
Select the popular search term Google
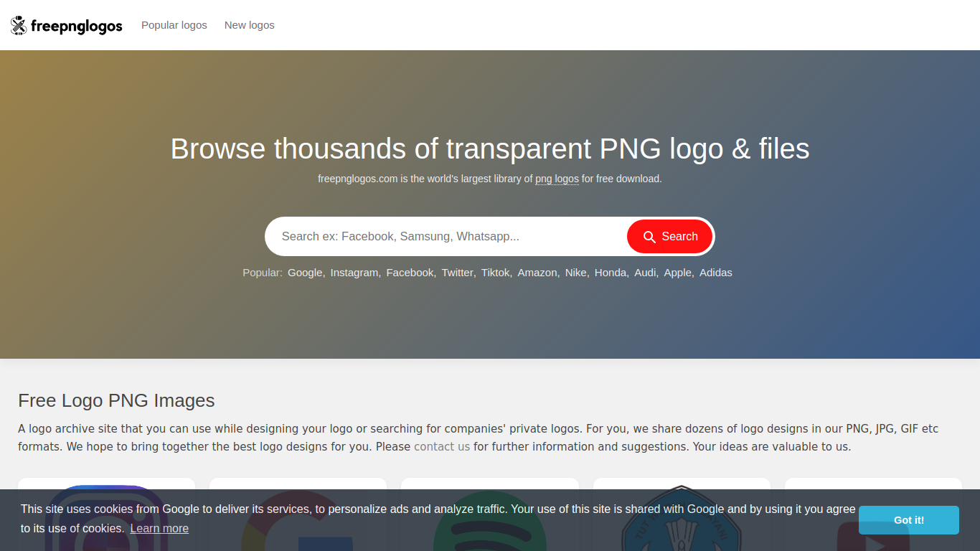pyautogui.click(x=305, y=273)
